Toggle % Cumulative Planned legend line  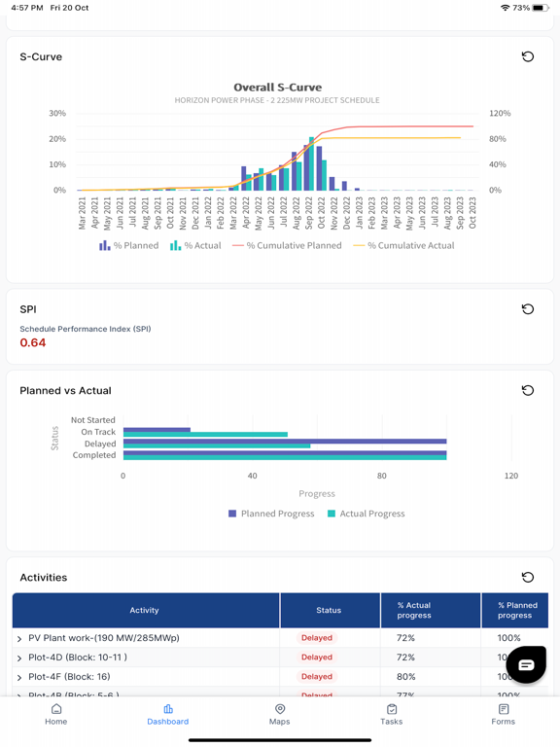[287, 245]
